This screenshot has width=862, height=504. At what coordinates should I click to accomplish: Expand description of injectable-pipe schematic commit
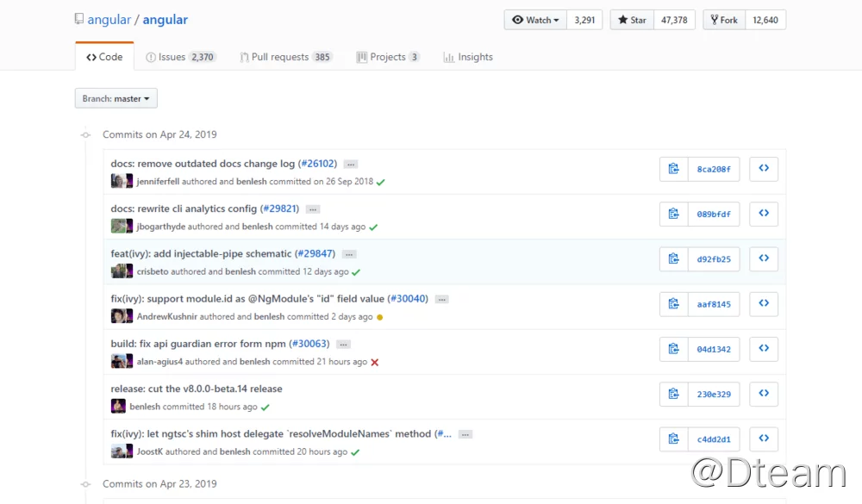pos(349,254)
